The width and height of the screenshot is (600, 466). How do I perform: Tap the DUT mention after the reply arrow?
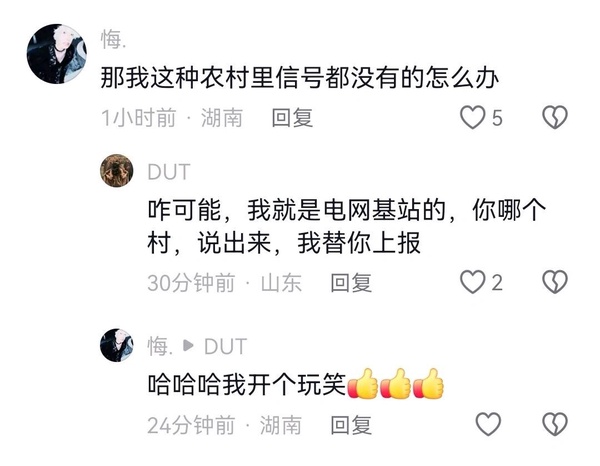pos(225,347)
